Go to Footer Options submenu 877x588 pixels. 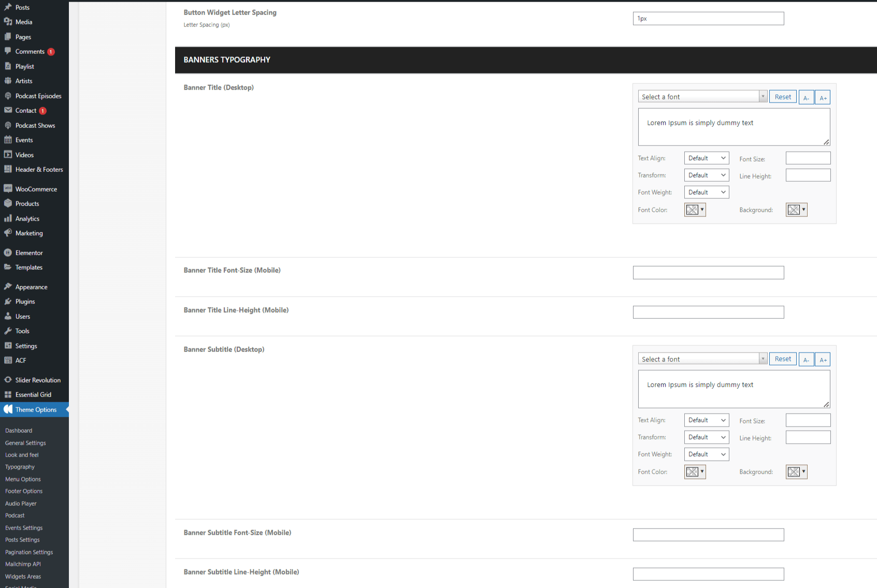coord(24,491)
